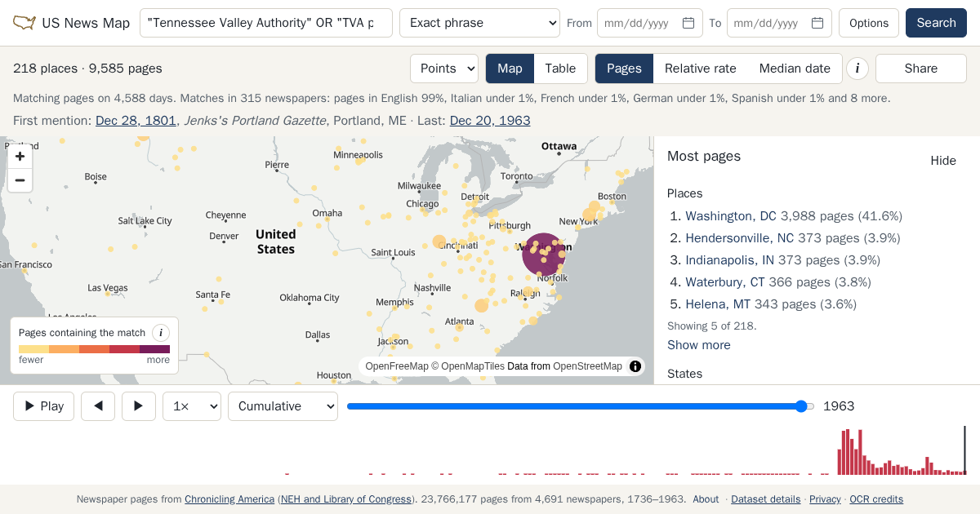
Task: Select the Relative rate metric
Action: [x=701, y=69]
